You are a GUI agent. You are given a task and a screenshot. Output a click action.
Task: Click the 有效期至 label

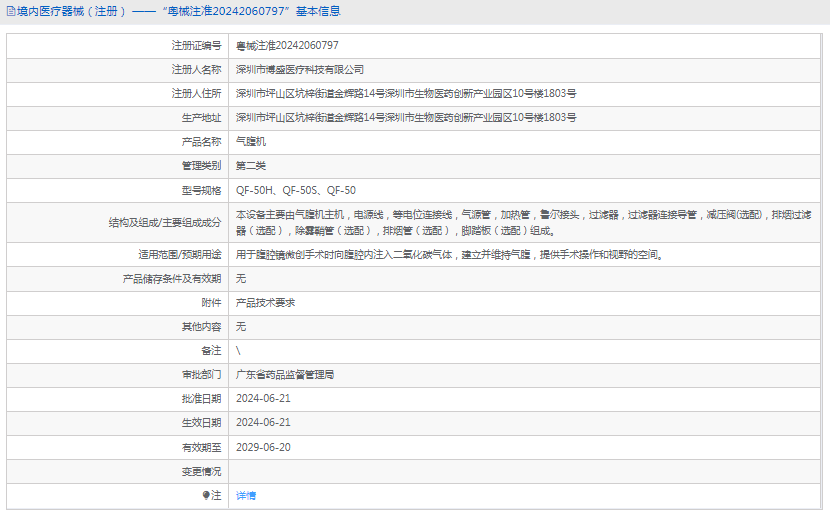point(201,448)
